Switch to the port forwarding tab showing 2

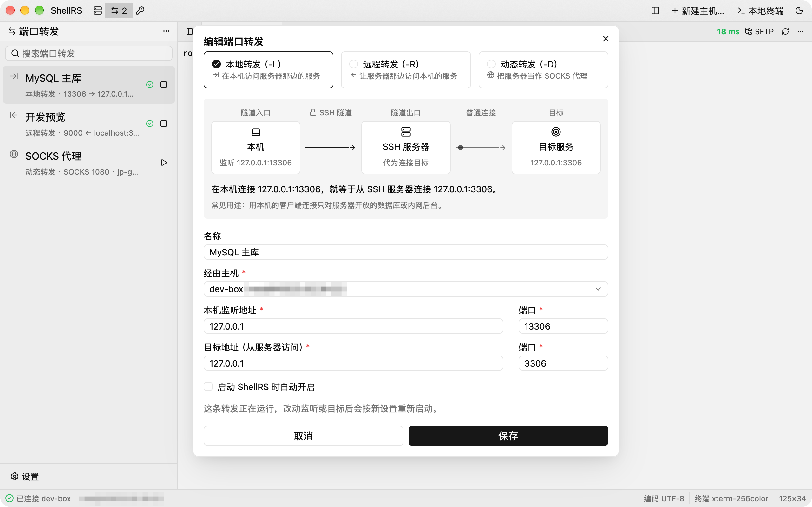[x=119, y=11]
